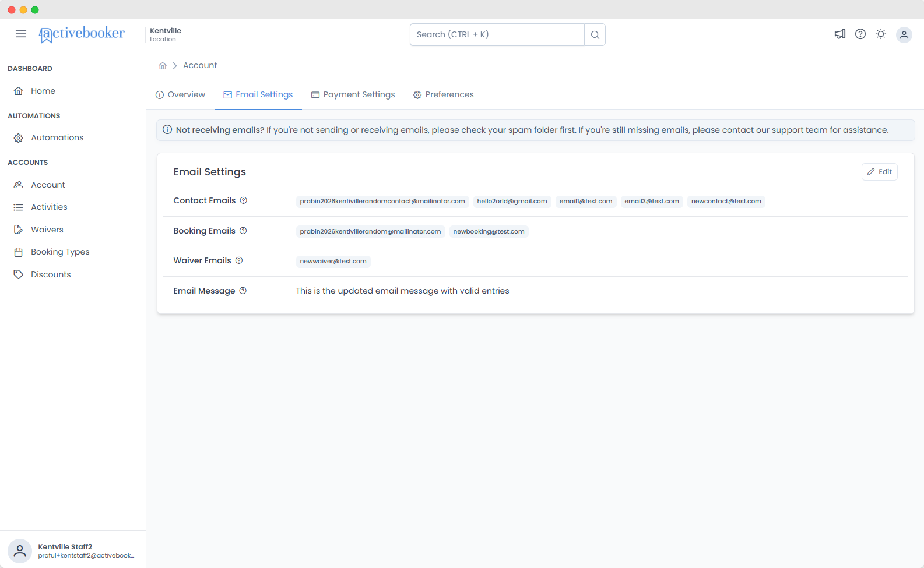Click the Email Message help icon
The width and height of the screenshot is (924, 568).
[243, 291]
